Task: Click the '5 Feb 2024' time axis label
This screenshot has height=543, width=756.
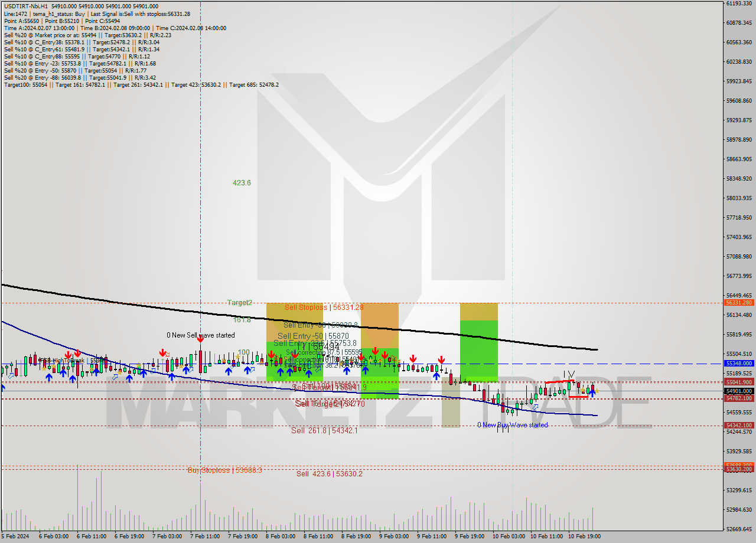Action: pos(14,537)
